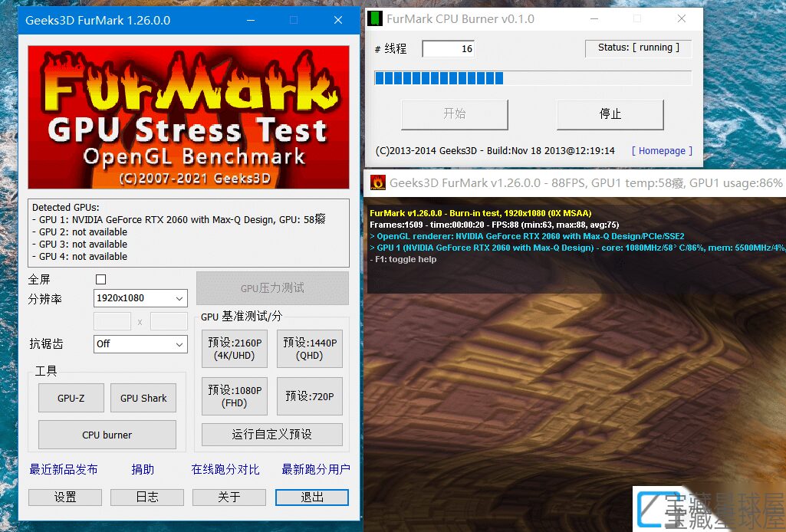
Task: Open the CPU burner tool
Action: click(x=107, y=435)
